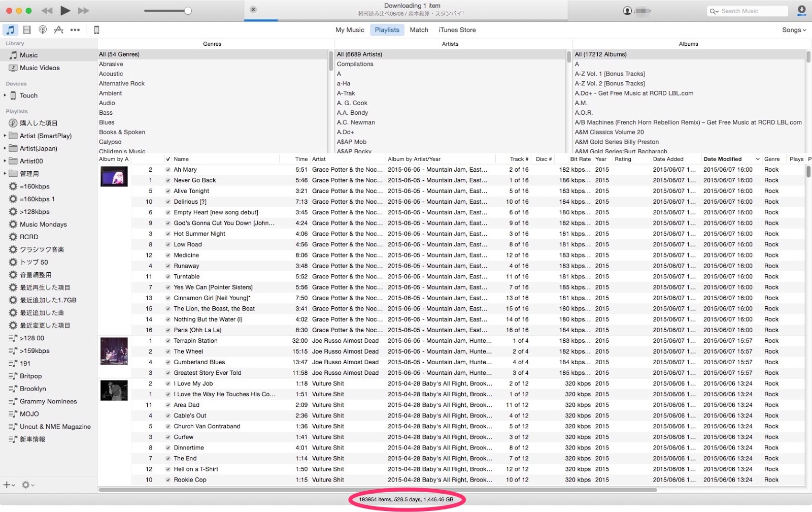
Task: Select the RCRD smart playlist
Action: tap(29, 237)
